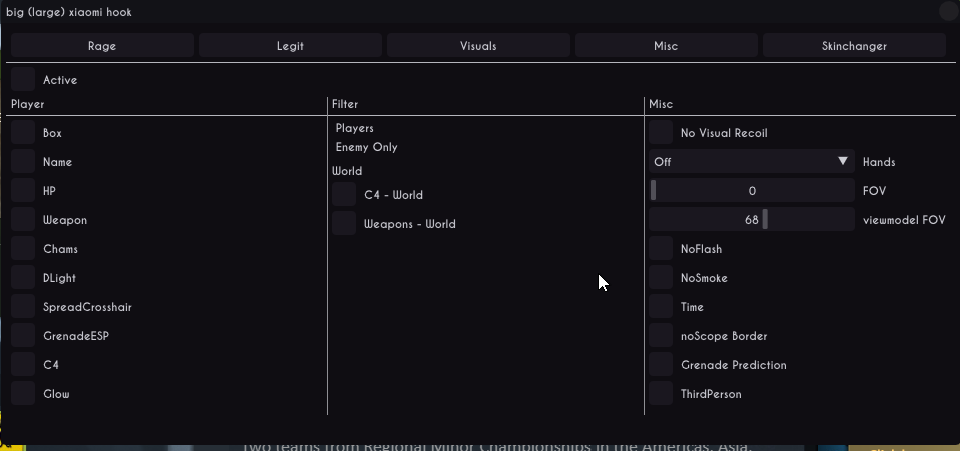Enable C4 - World filter checkbox
960x451 pixels.
pyautogui.click(x=344, y=195)
